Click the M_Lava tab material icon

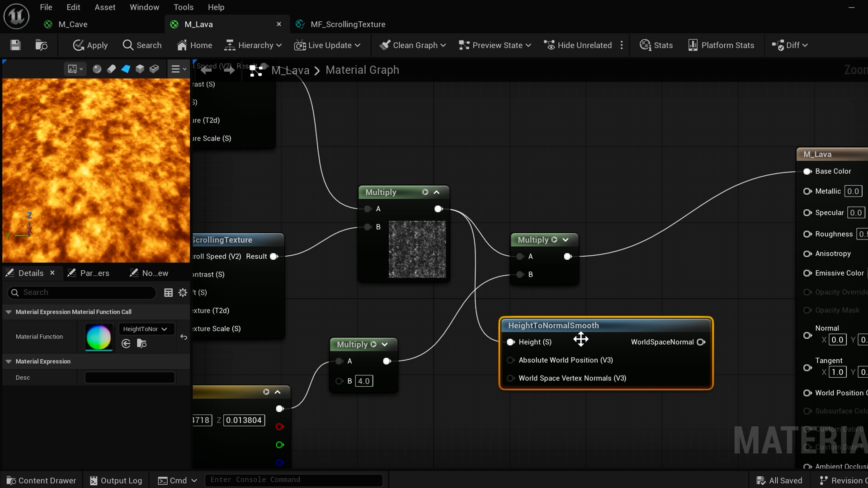click(174, 24)
